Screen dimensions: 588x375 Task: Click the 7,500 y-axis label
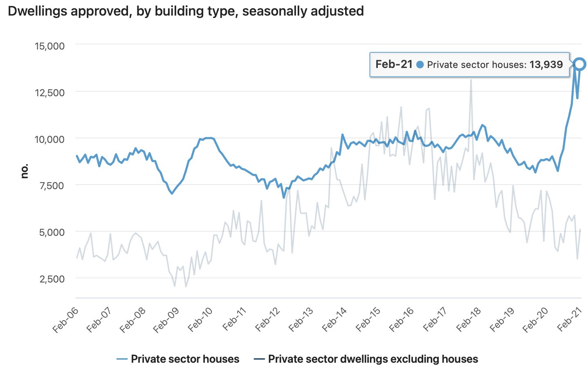(x=52, y=185)
